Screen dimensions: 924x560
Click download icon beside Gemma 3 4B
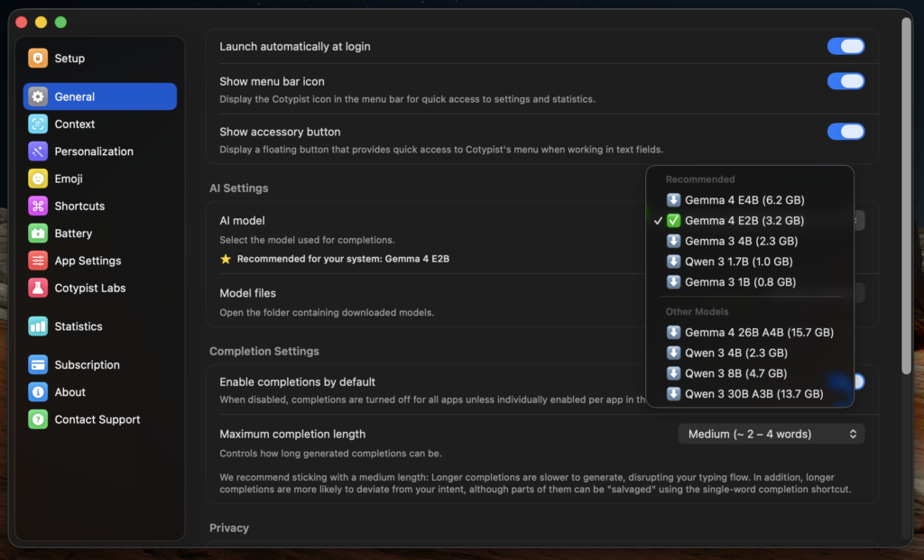click(673, 241)
